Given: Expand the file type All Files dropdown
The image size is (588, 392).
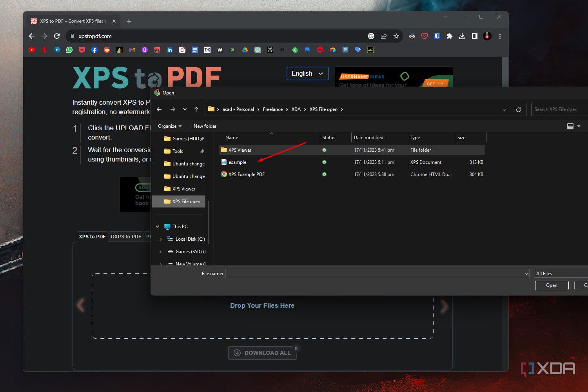Looking at the screenshot, I should (x=561, y=274).
